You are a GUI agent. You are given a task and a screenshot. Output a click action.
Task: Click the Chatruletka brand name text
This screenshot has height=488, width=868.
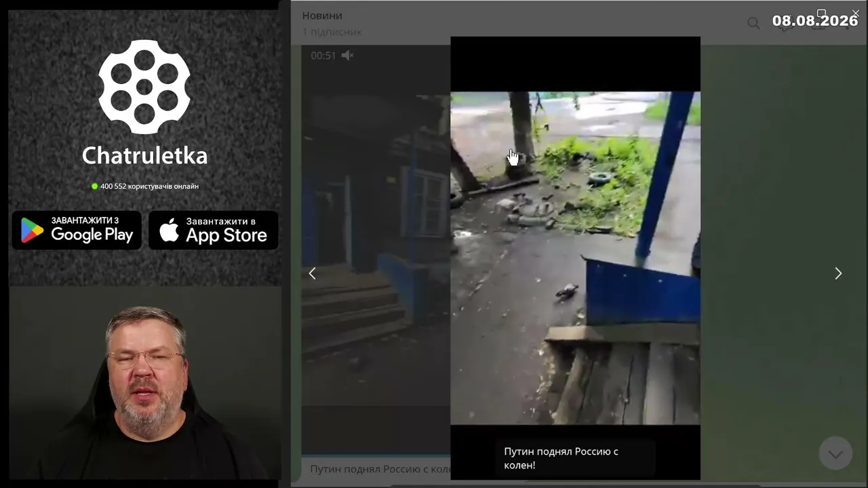(144, 156)
